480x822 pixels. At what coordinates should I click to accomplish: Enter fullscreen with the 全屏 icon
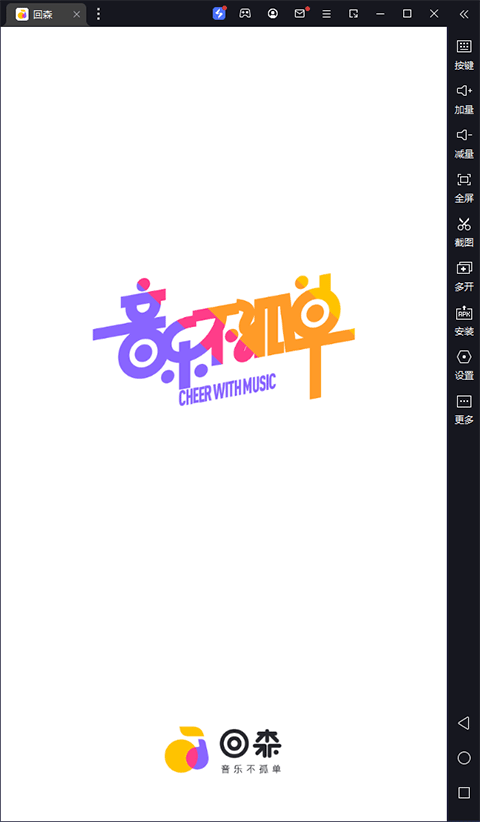point(464,188)
